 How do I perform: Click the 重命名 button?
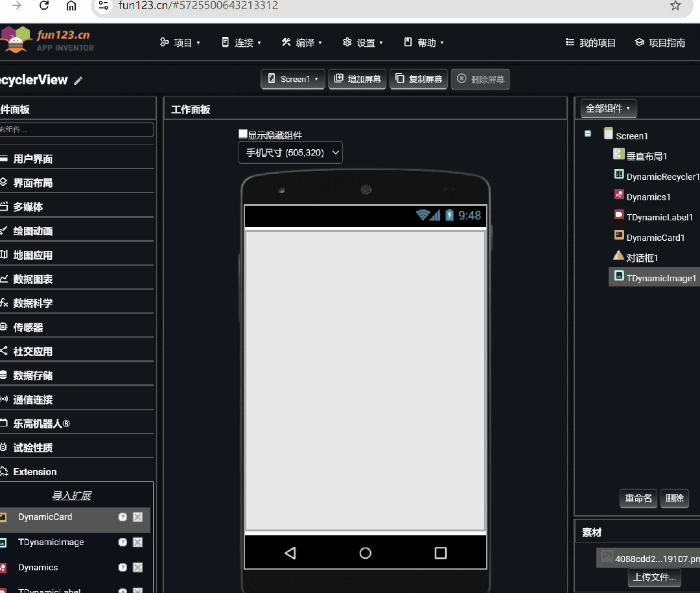click(x=638, y=498)
